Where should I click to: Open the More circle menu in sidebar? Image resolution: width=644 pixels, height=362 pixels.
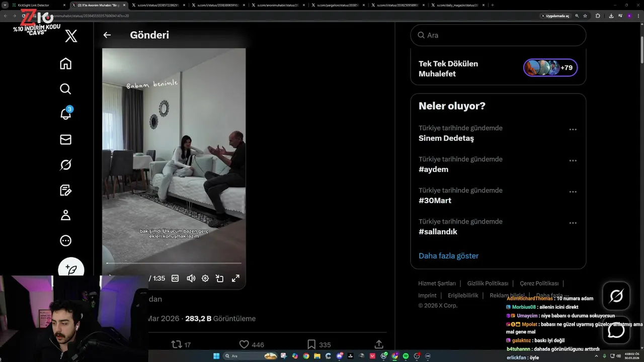tap(65, 241)
